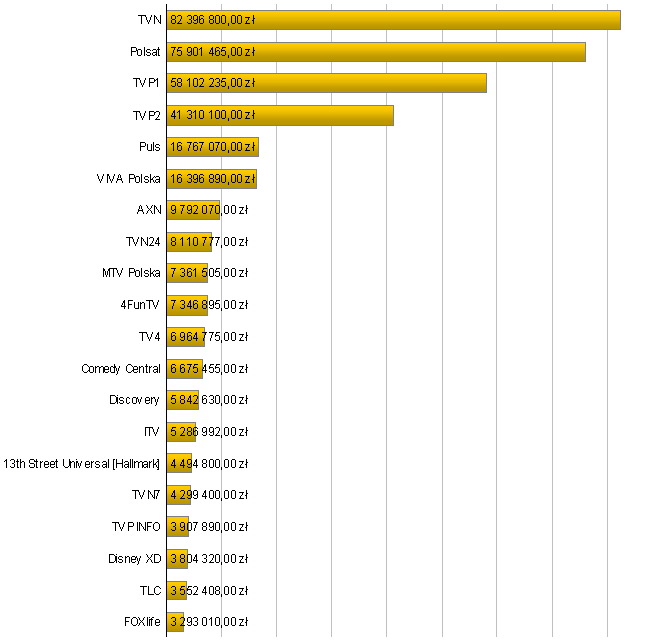Select the Comedy Central label

pyautogui.click(x=120, y=368)
